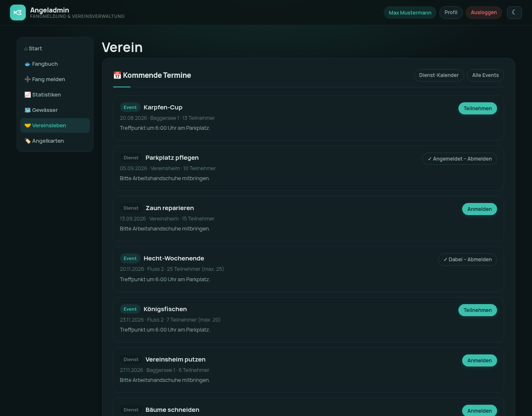Click the Dienst badge on Vereinsheim putzen
This screenshot has width=532, height=416.
[131, 359]
